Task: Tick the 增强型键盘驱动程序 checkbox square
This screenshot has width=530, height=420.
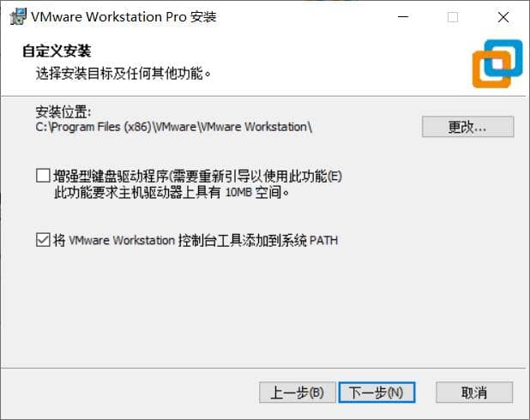Action: coord(43,176)
